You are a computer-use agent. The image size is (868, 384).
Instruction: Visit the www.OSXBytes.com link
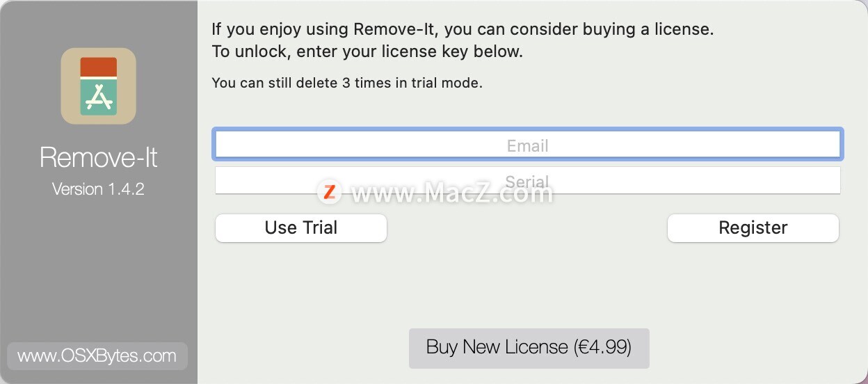tap(97, 355)
